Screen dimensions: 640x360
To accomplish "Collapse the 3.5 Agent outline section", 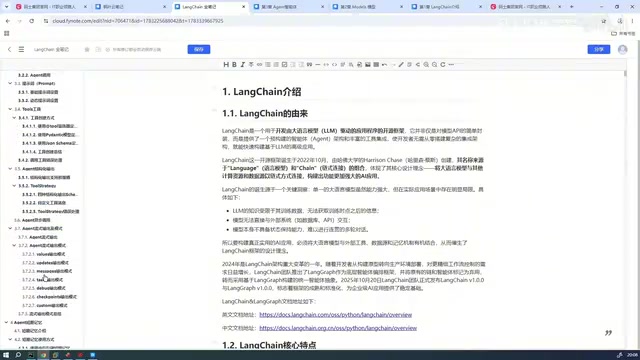I will [10, 169].
